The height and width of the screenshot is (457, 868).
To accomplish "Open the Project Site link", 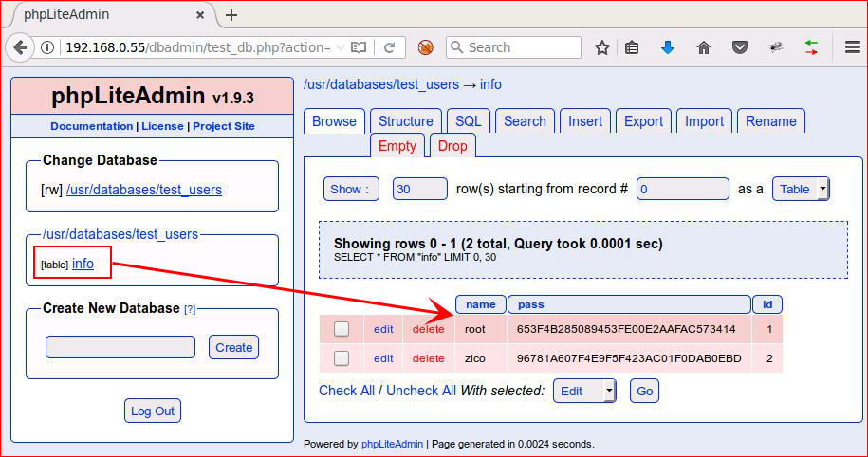I will click(x=224, y=126).
